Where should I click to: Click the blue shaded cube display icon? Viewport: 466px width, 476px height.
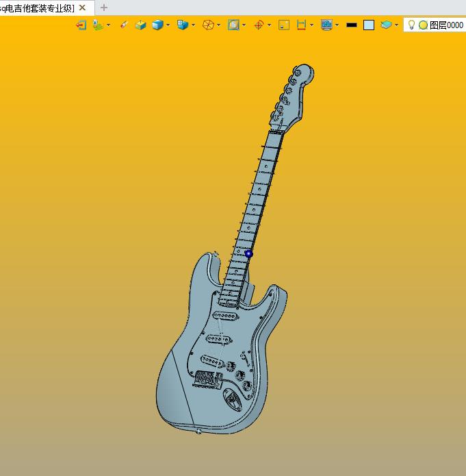[x=157, y=25]
